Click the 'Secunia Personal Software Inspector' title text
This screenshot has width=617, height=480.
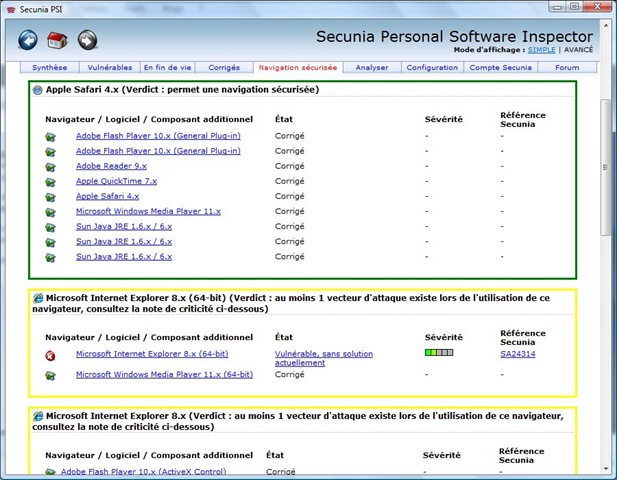pyautogui.click(x=454, y=37)
